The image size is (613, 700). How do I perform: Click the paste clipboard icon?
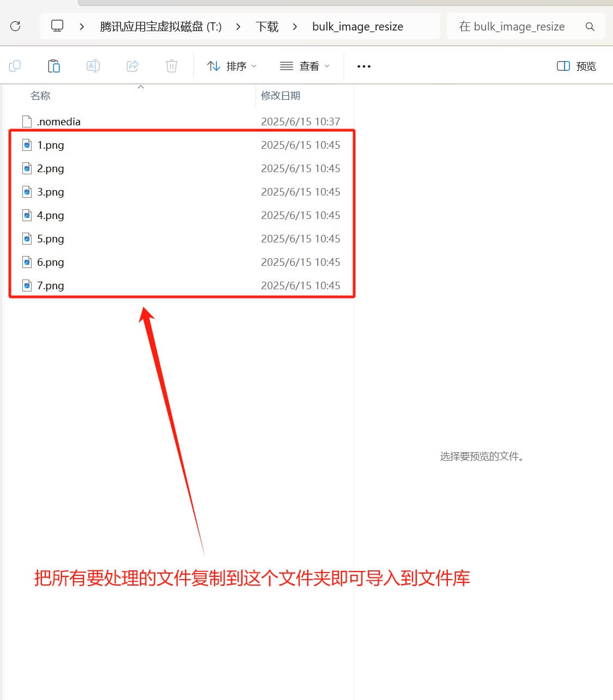(x=54, y=66)
